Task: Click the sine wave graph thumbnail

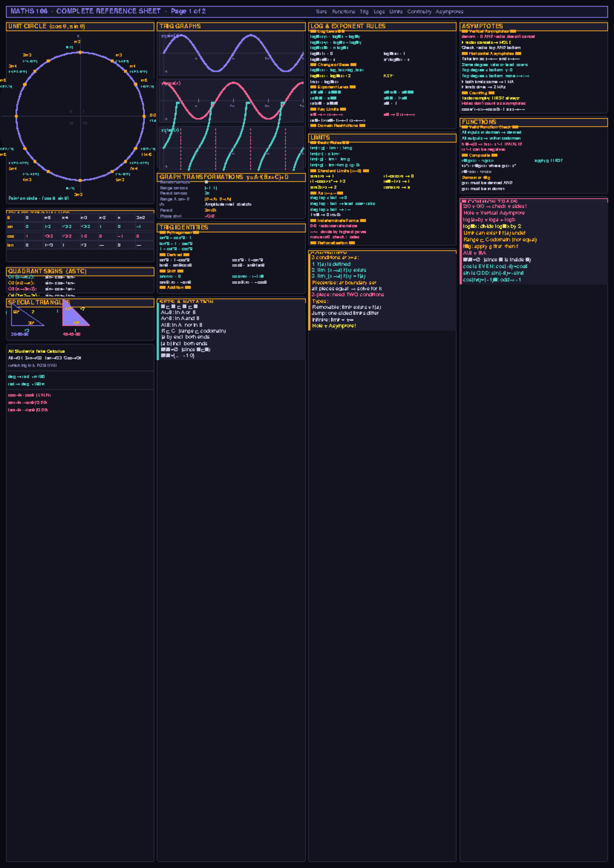Action: (232, 54)
